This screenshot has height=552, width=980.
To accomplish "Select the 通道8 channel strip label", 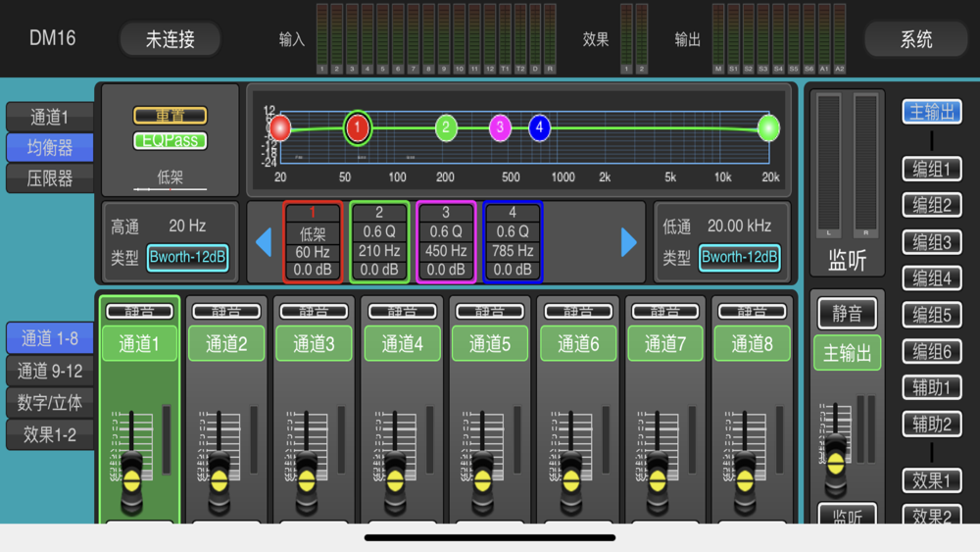I will (752, 343).
